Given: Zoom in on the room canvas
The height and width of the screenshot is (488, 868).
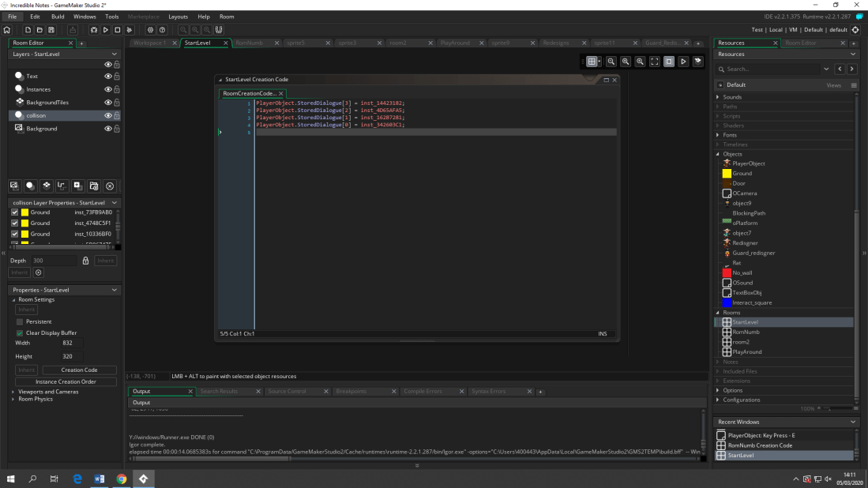Looking at the screenshot, I should pos(641,62).
